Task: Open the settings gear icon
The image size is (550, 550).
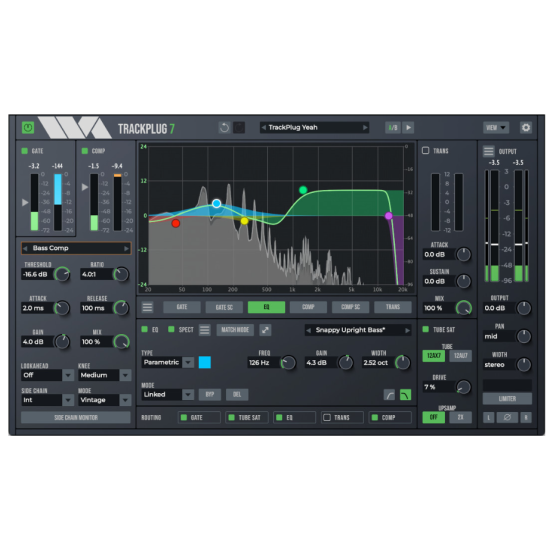Action: tap(526, 127)
